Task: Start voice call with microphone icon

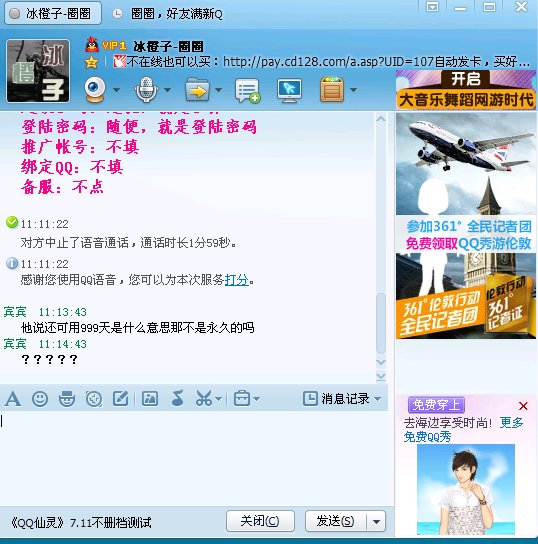Action: [x=146, y=90]
